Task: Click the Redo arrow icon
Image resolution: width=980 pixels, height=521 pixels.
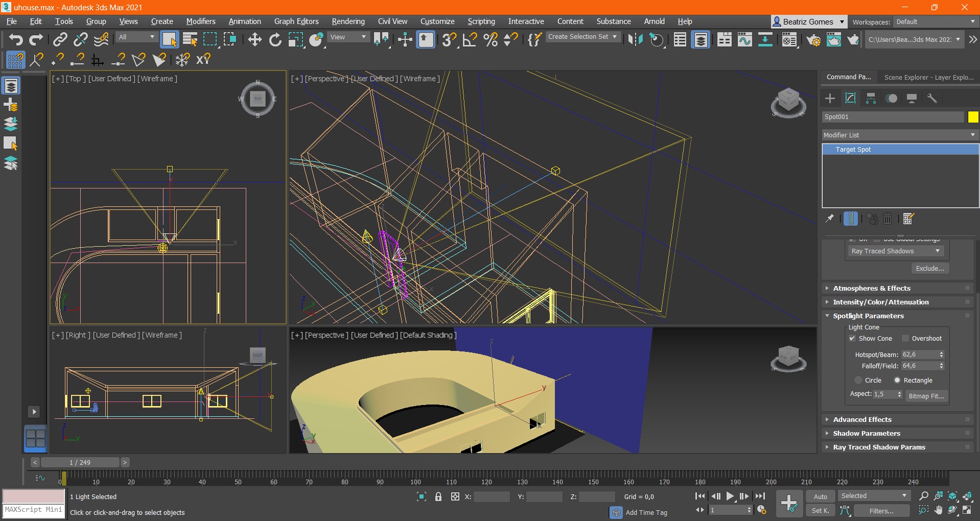Action: pyautogui.click(x=36, y=39)
